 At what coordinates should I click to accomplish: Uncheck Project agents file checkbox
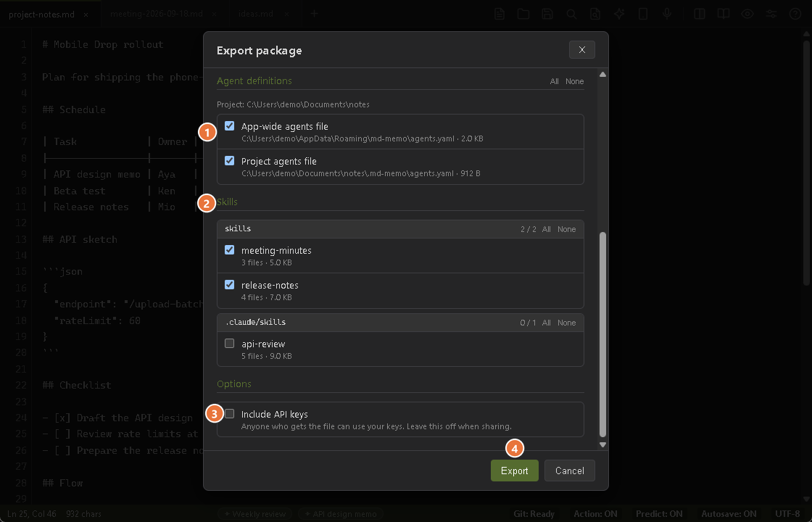[x=229, y=160]
